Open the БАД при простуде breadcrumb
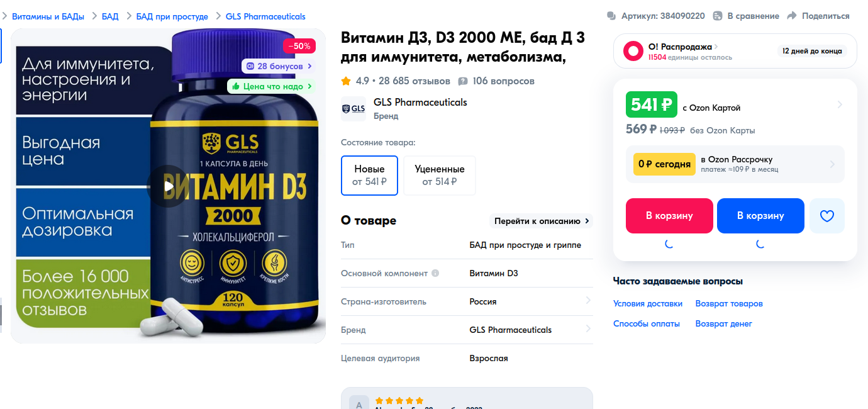 [x=172, y=16]
